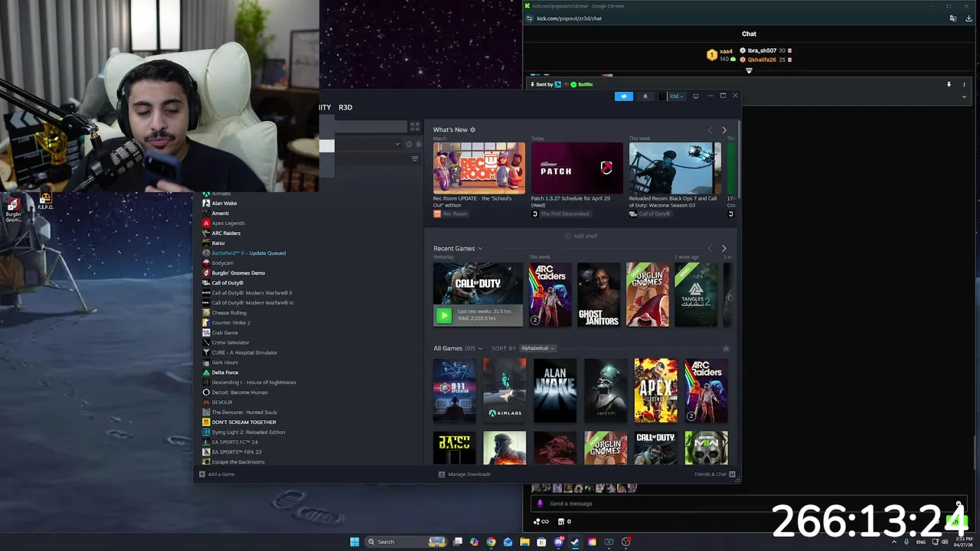Open Tangles recent game cover

coord(696,295)
